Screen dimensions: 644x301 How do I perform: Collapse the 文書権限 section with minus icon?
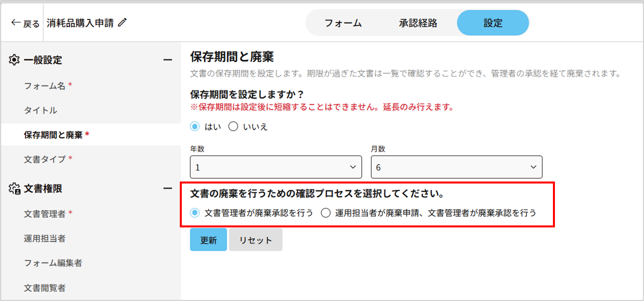(168, 188)
